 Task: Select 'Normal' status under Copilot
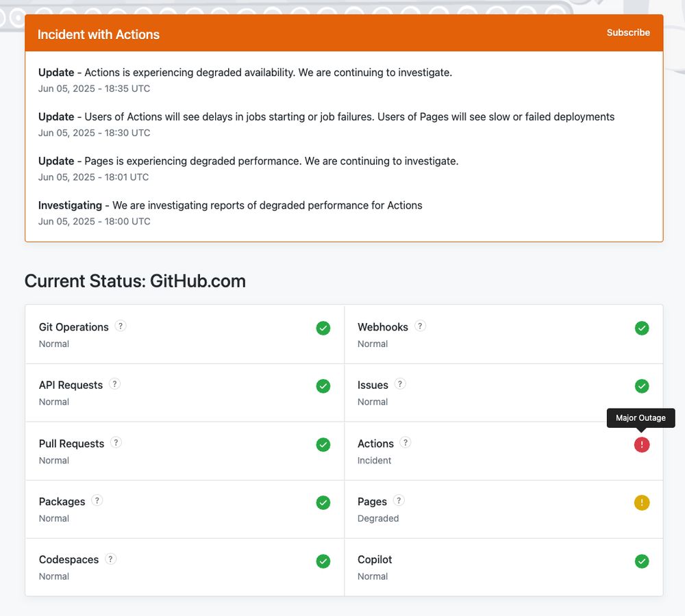click(373, 577)
